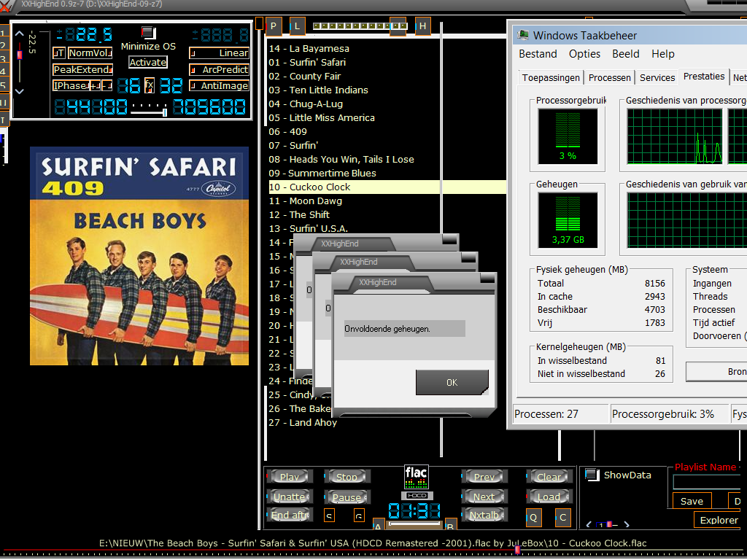Image resolution: width=747 pixels, height=560 pixels.
Task: Click the L button above the playlist
Action: tap(298, 26)
